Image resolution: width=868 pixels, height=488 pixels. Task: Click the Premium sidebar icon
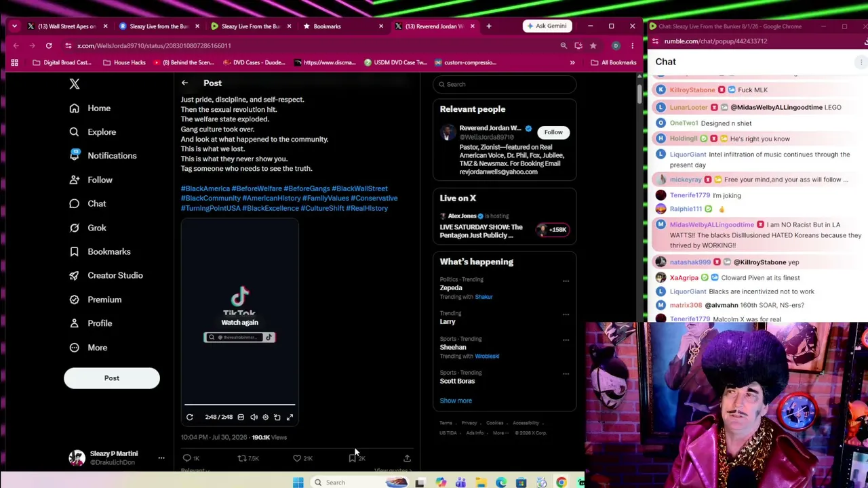coord(74,300)
